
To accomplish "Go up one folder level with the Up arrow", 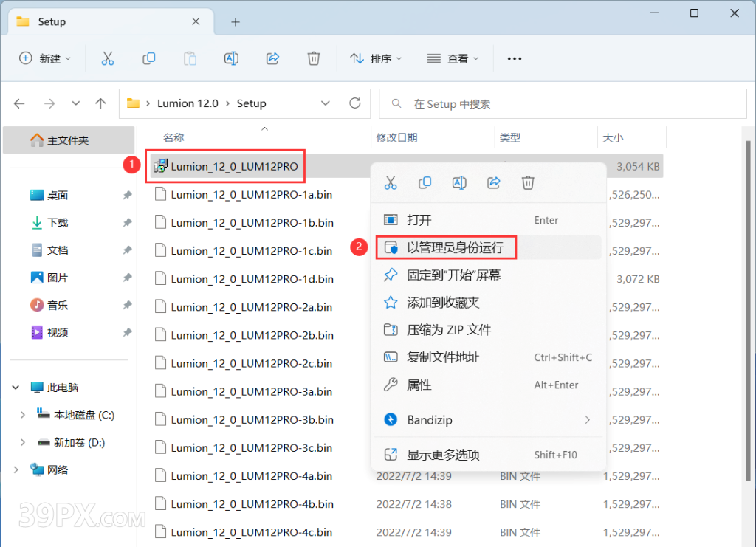I will [x=100, y=103].
